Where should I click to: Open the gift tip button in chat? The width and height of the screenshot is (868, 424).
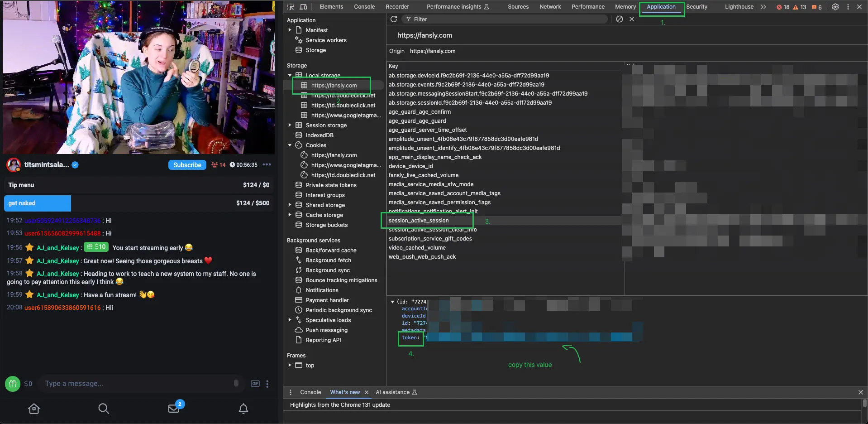click(x=13, y=384)
